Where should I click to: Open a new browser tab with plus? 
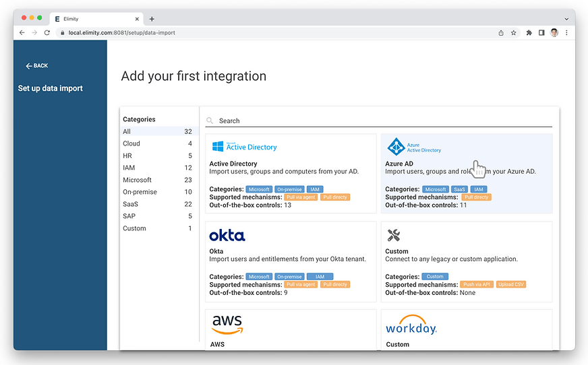(x=152, y=19)
